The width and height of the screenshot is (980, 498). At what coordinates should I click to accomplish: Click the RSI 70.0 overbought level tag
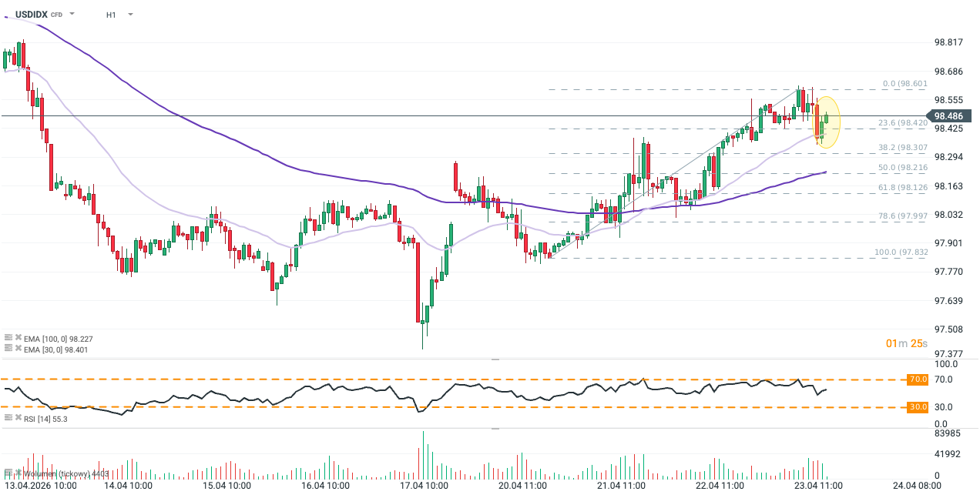click(x=917, y=379)
